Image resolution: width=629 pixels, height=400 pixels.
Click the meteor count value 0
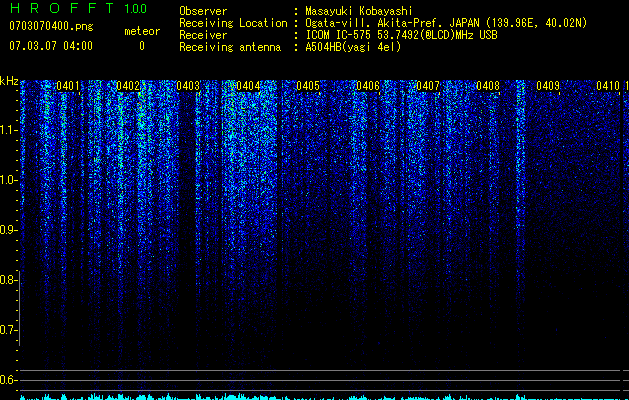tap(142, 46)
